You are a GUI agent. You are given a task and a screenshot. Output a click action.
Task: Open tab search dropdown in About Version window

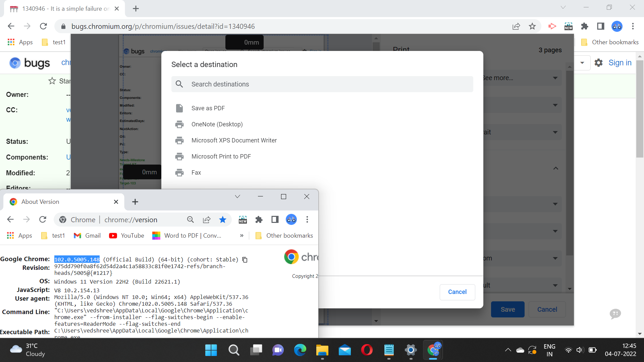click(x=237, y=196)
